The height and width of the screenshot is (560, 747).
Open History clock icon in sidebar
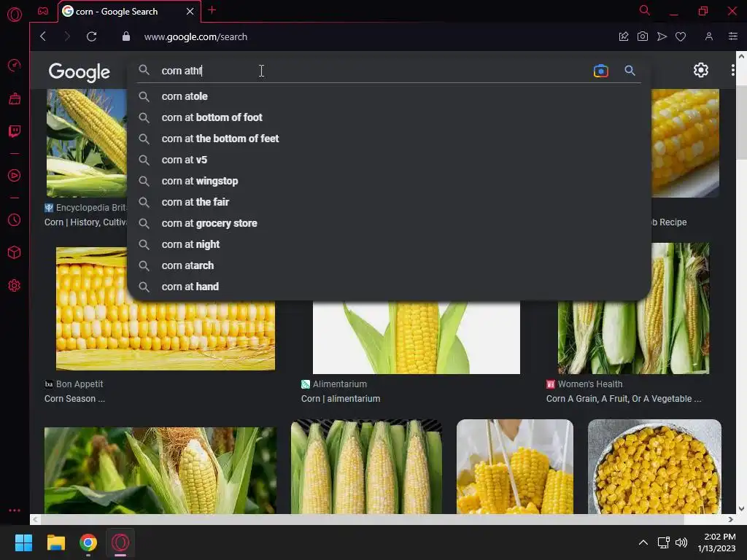(15, 220)
